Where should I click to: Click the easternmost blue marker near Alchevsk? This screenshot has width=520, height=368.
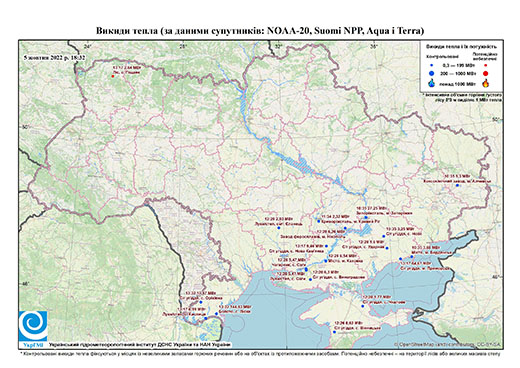pos(457,185)
